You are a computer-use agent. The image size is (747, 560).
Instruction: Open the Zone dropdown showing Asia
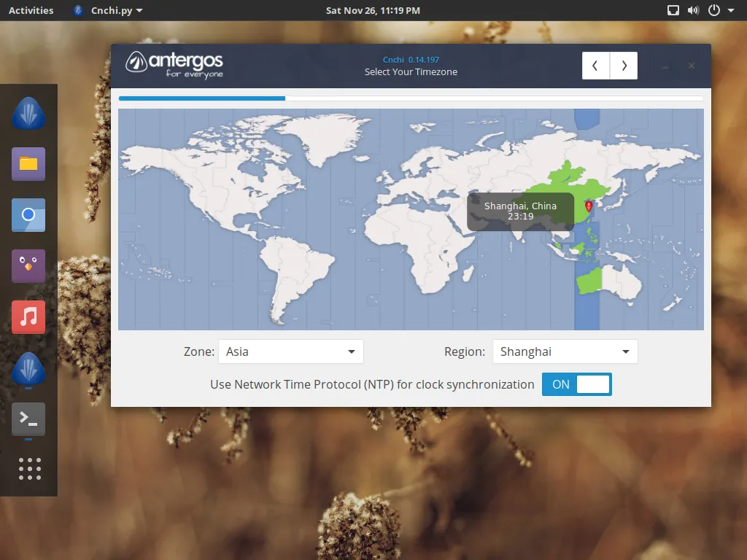tap(290, 351)
